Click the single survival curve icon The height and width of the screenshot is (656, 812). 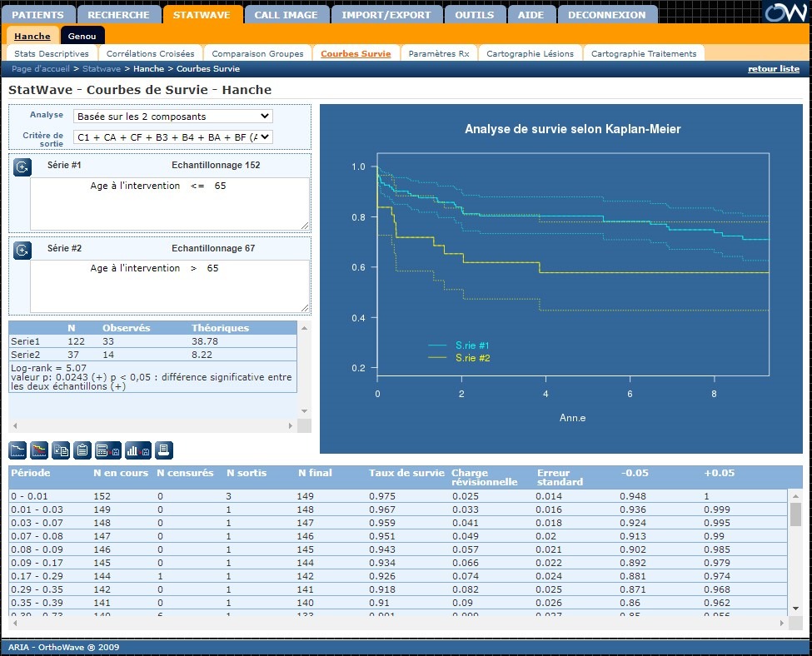point(17,450)
